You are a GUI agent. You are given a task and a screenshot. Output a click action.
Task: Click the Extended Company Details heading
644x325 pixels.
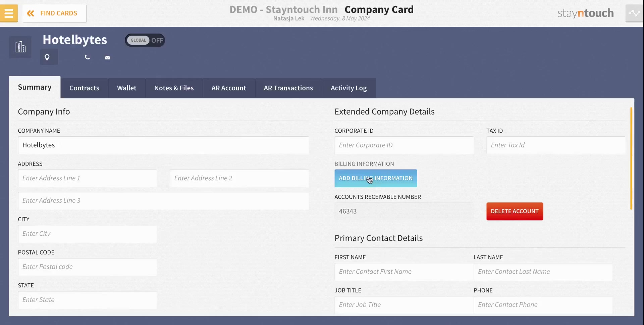(x=384, y=111)
